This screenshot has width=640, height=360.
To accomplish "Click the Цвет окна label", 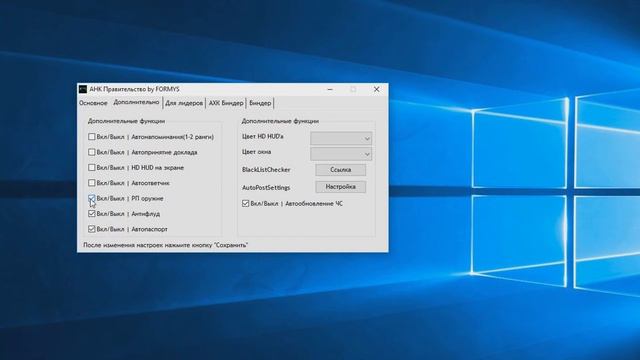I will (x=256, y=152).
